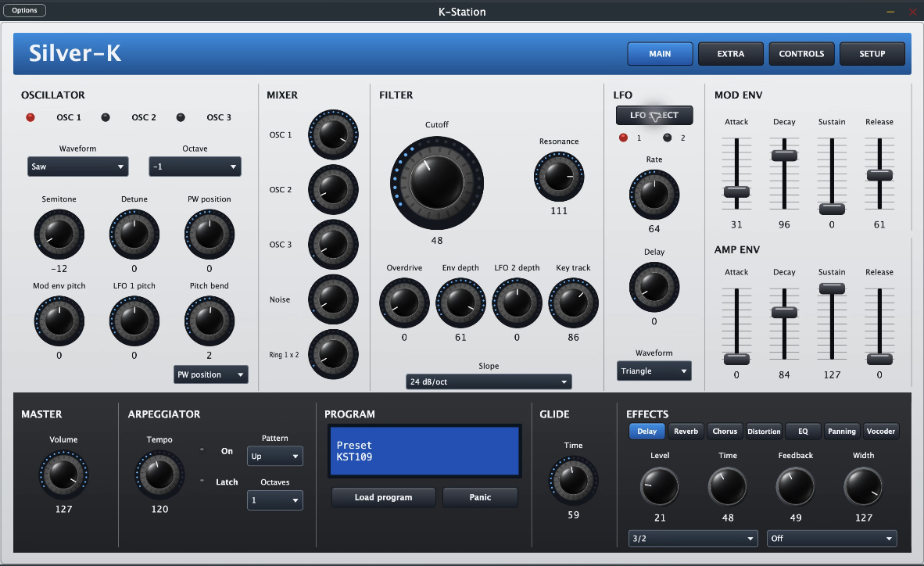924x566 pixels.
Task: Click the Mod env pitch knob
Action: click(x=59, y=321)
